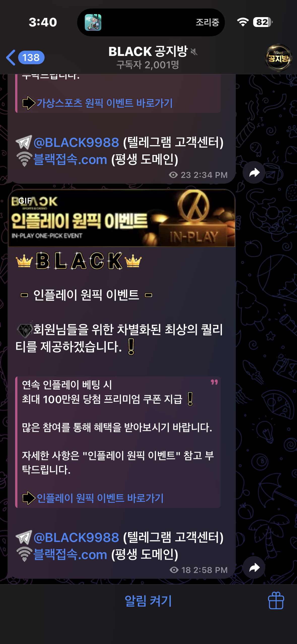Screen dimensions: 297x644
Task: Open the lower 블랙접속.com domain link
Action: click(70, 555)
